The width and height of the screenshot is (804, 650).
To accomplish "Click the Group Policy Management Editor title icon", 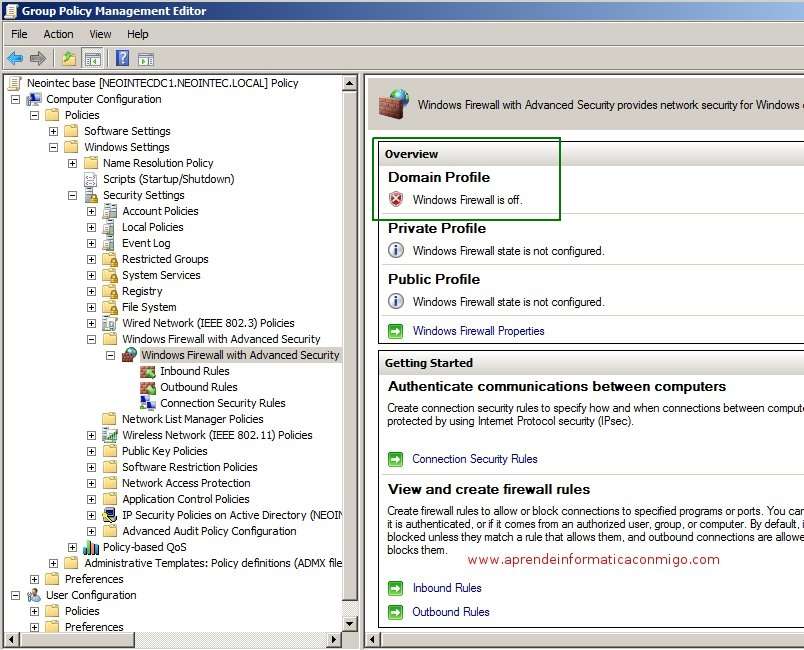I will [11, 11].
